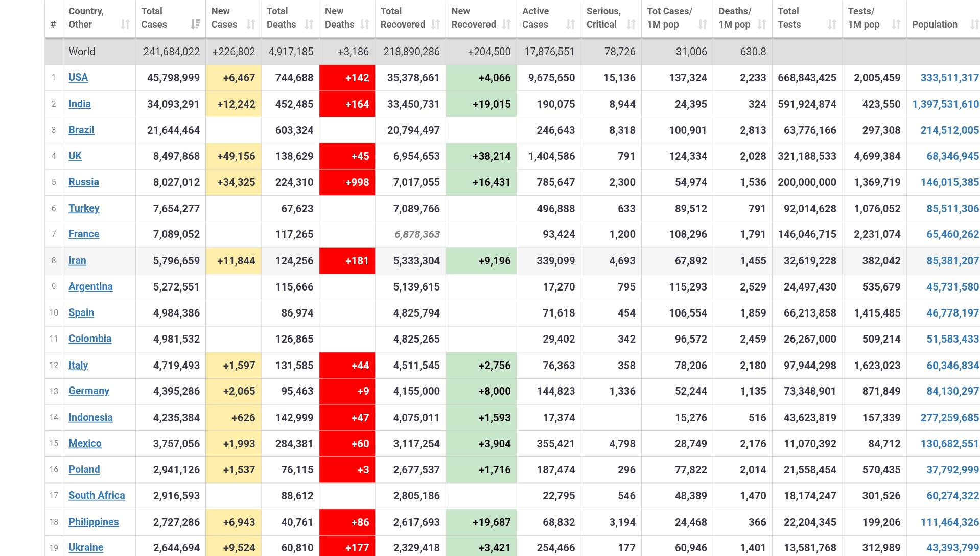Click USA population 333,511,317 link
The image size is (980, 556).
pos(949,78)
